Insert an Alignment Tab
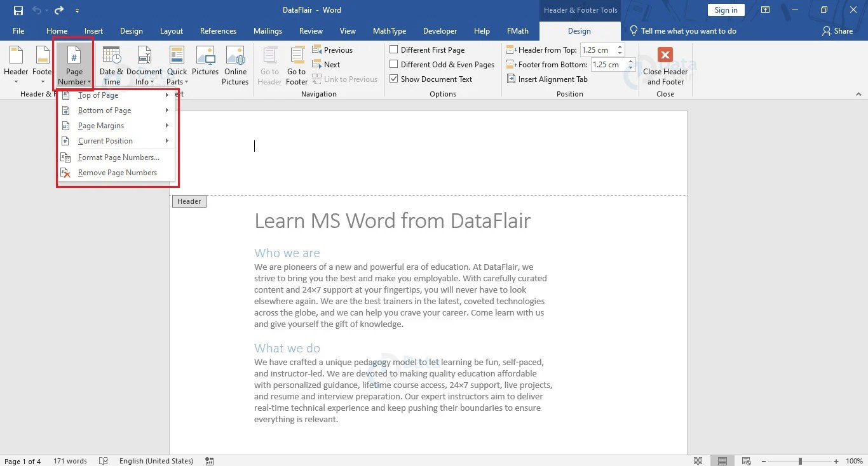The image size is (868, 466). pyautogui.click(x=547, y=79)
